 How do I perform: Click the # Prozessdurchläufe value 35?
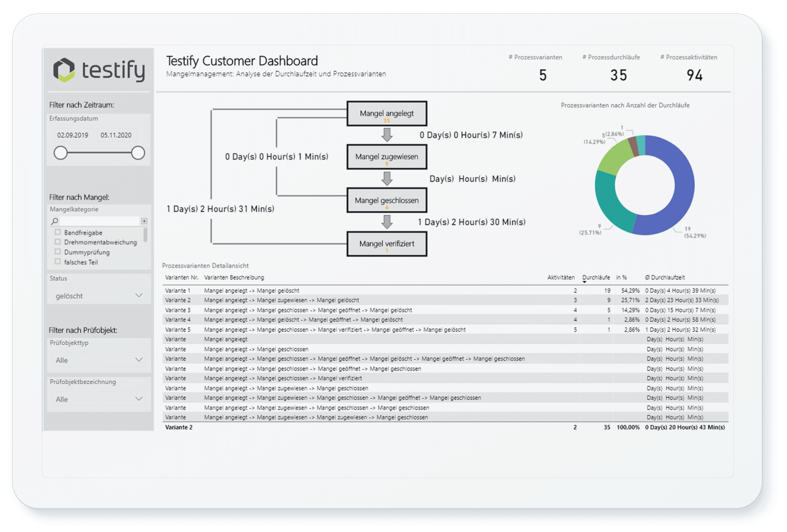point(619,75)
